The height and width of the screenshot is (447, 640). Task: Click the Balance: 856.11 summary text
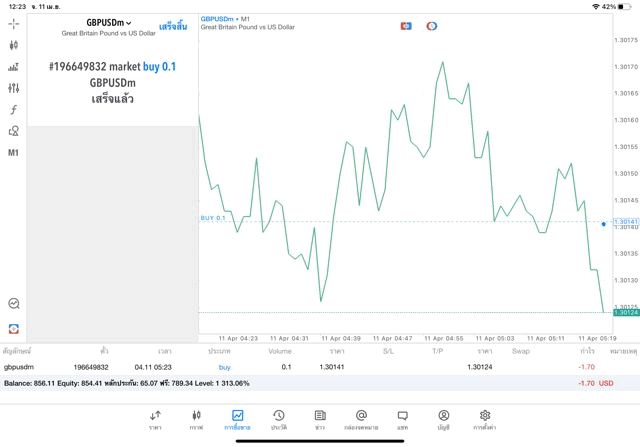point(29,383)
